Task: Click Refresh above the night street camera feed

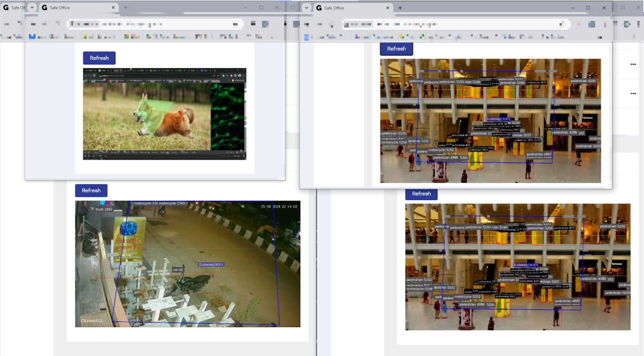Action: click(x=91, y=191)
